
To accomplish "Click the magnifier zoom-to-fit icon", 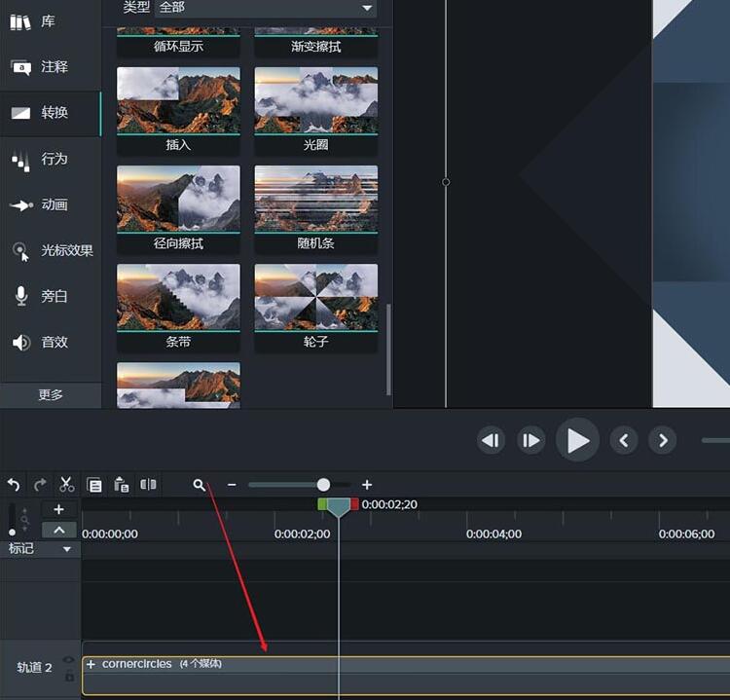I will tap(200, 485).
